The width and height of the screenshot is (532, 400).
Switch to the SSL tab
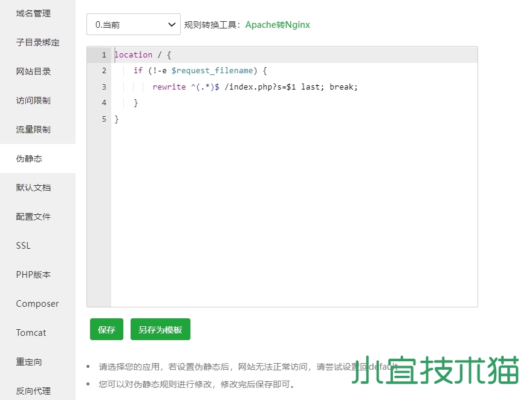[23, 246]
